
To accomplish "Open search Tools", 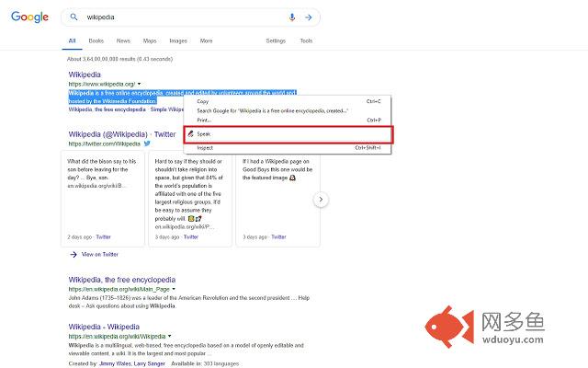I will click(306, 40).
